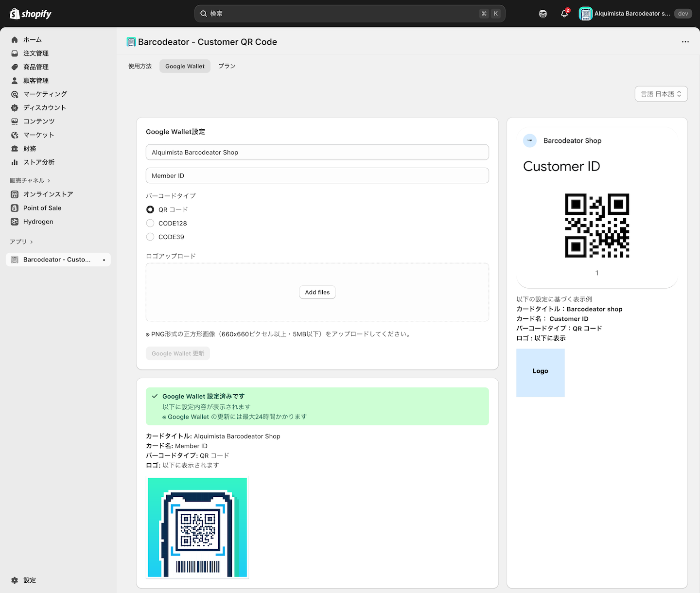The height and width of the screenshot is (593, 700).
Task: Open Orders via its inbox icon
Action: click(15, 53)
